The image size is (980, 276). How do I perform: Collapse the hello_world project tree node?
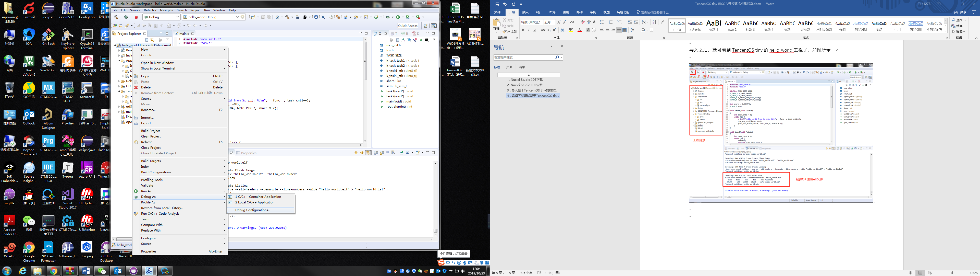click(x=115, y=45)
